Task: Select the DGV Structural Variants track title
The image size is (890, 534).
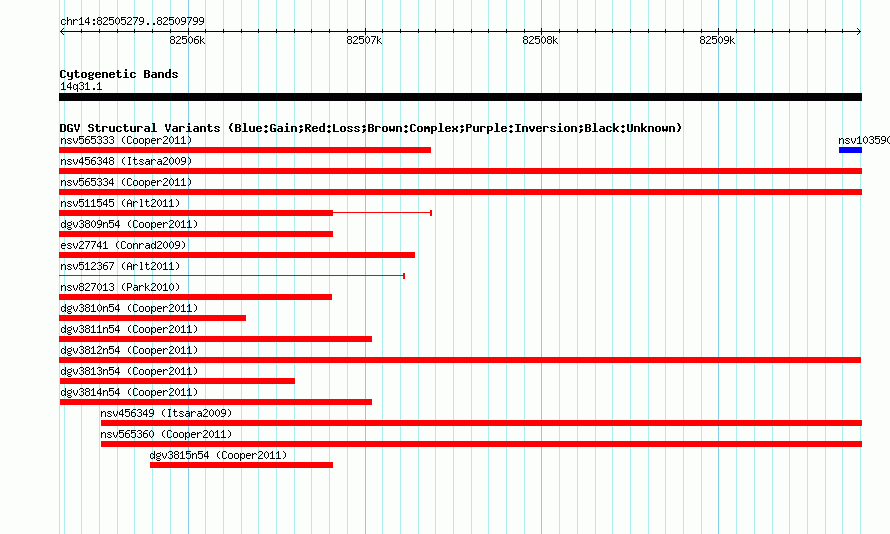Action: pyautogui.click(x=371, y=128)
